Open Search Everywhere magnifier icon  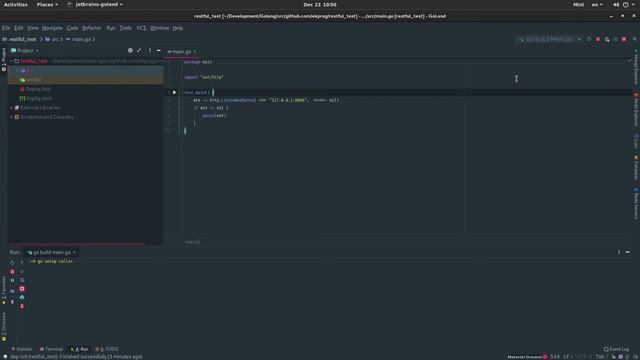(x=635, y=39)
